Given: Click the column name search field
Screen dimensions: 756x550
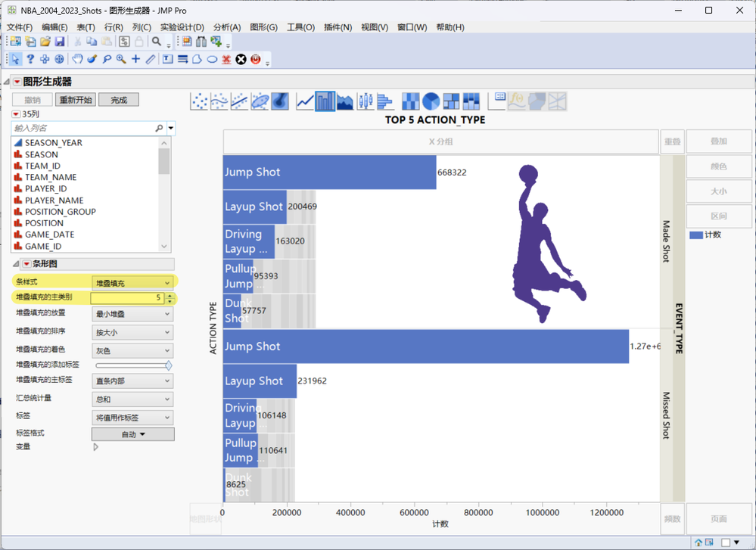Looking at the screenshot, I should coord(82,128).
